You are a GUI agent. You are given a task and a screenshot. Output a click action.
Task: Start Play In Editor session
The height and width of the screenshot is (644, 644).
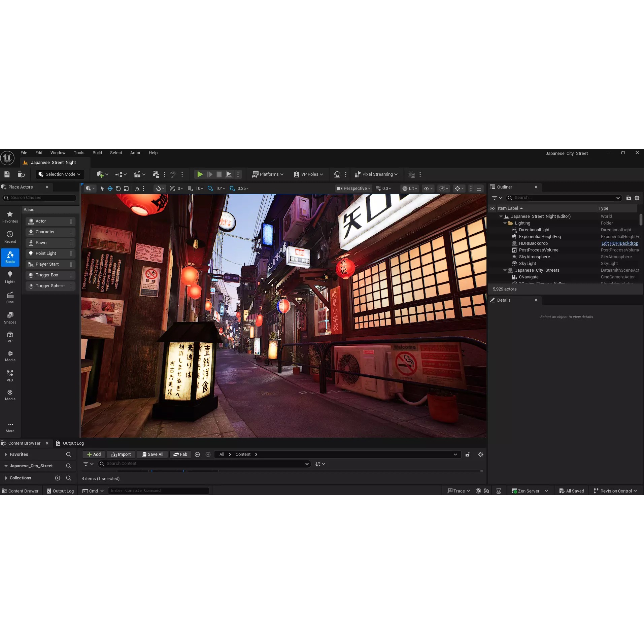tap(200, 174)
